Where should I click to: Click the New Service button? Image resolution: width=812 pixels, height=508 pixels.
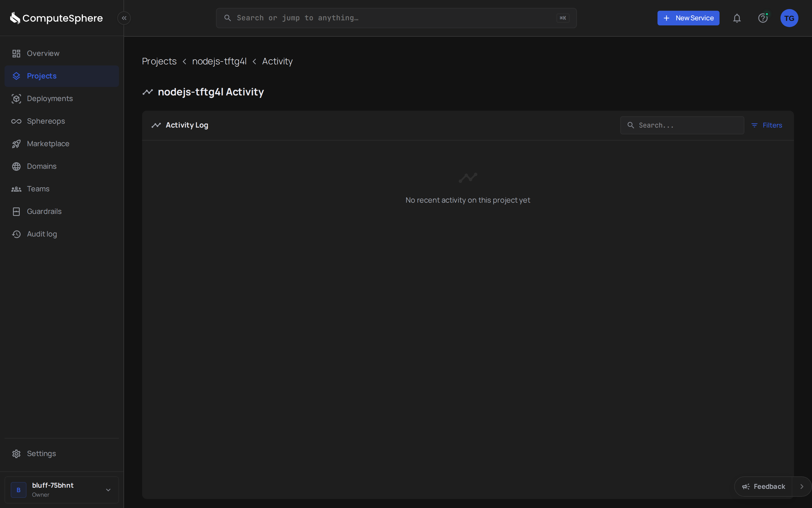(x=688, y=18)
